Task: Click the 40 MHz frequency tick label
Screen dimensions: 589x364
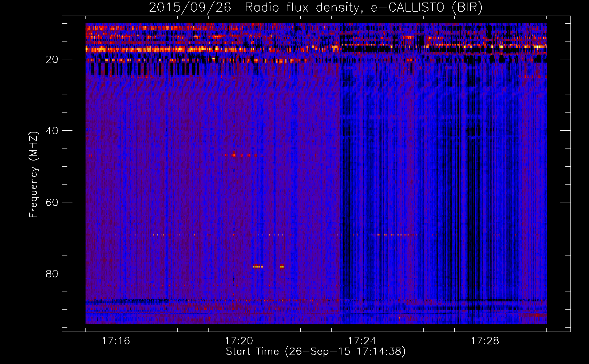Action: tap(52, 131)
